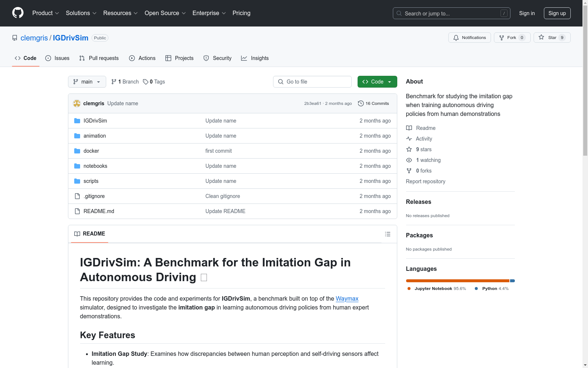
Task: Expand the Enterprise menu
Action: pyautogui.click(x=209, y=13)
